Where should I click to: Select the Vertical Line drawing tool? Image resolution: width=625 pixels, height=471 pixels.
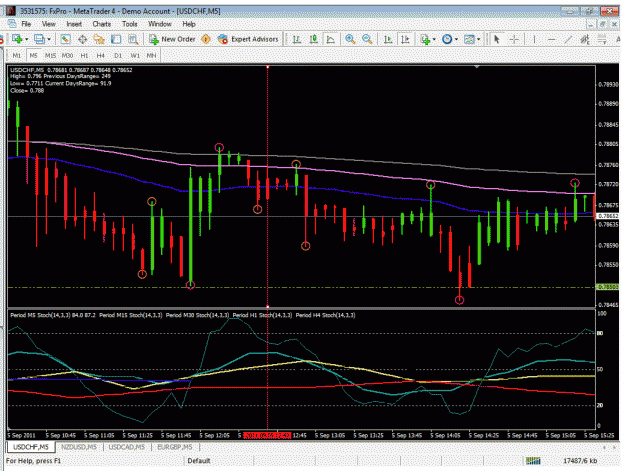point(534,39)
